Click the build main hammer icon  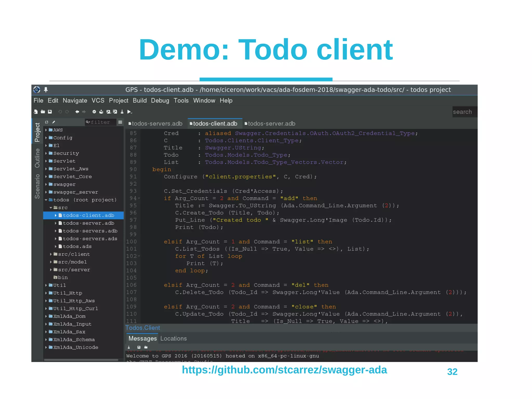(x=109, y=112)
